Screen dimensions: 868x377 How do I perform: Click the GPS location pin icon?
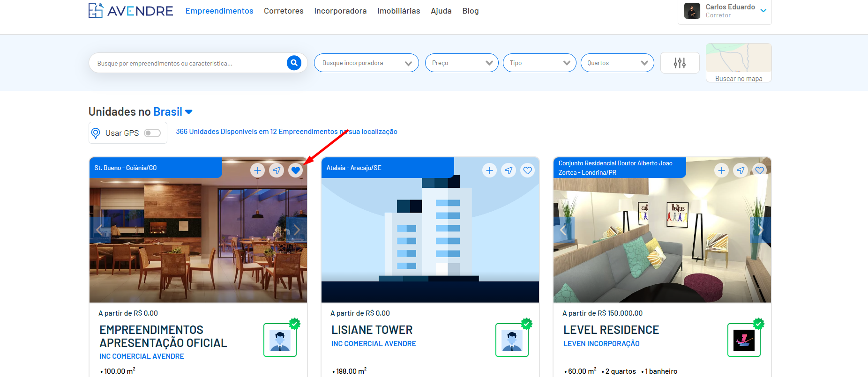click(x=96, y=133)
